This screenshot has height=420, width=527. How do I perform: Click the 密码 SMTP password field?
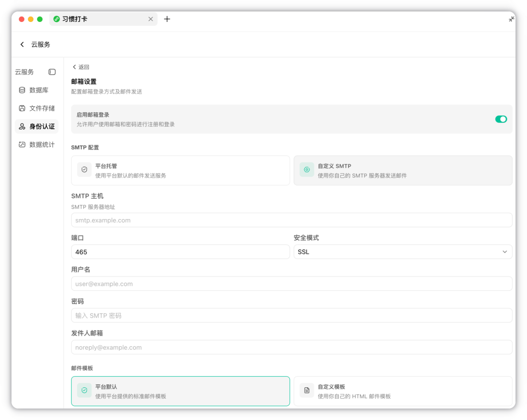coord(292,316)
